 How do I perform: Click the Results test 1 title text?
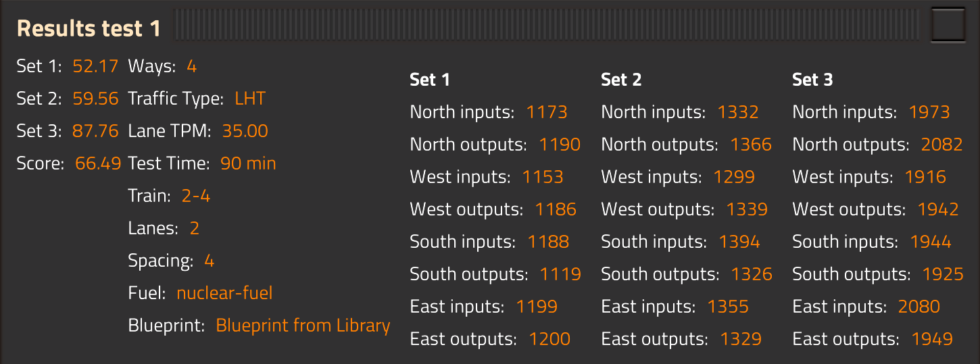pos(89,28)
